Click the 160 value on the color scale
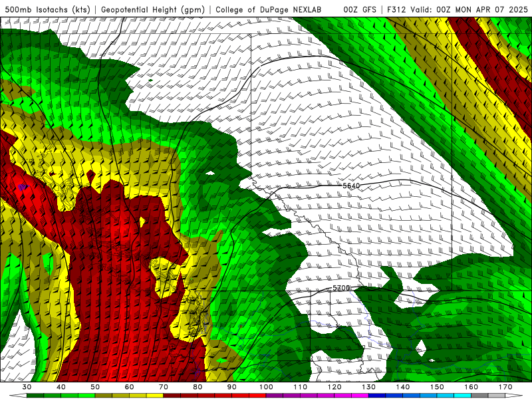 pos(471,387)
